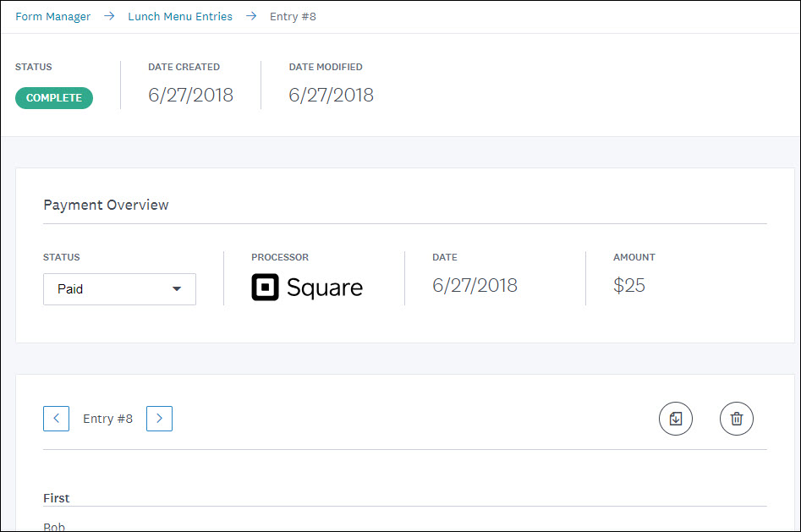Click the First field label
Viewport: 801px width, 532px height.
point(56,498)
